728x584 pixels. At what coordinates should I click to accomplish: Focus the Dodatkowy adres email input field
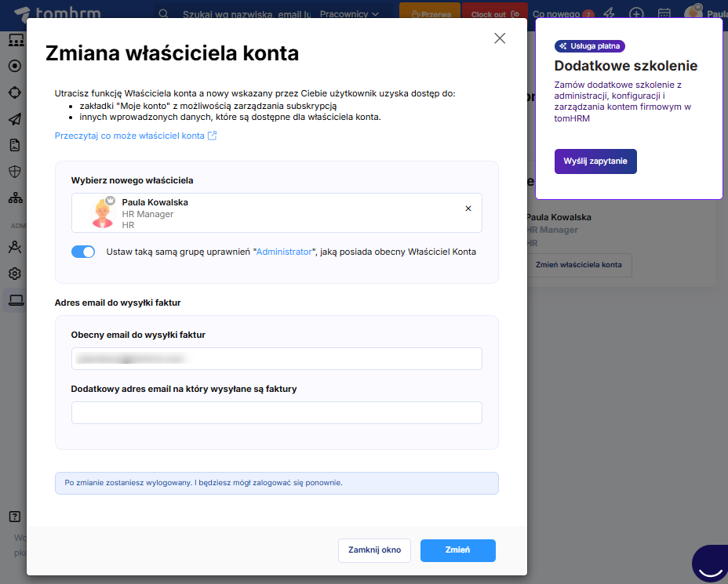(276, 413)
